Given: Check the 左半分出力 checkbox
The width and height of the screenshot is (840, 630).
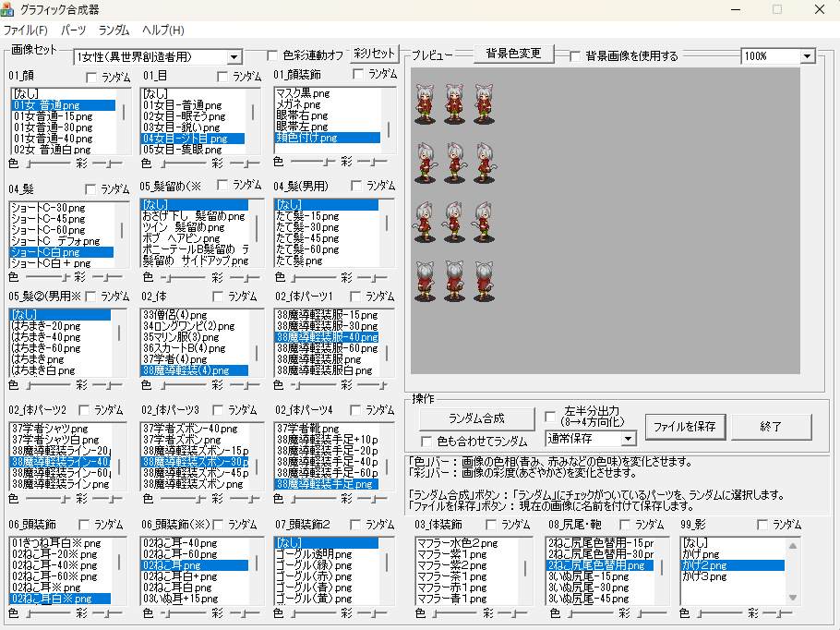Looking at the screenshot, I should (551, 416).
